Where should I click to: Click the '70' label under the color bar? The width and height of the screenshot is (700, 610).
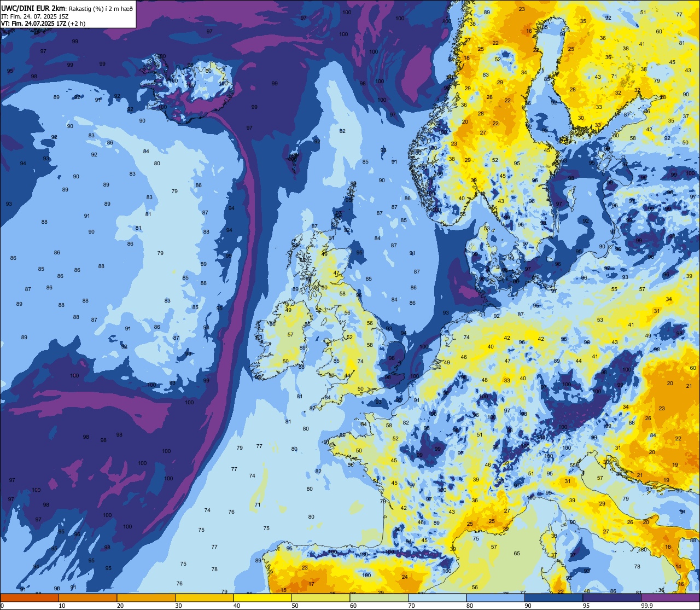pyautogui.click(x=412, y=606)
